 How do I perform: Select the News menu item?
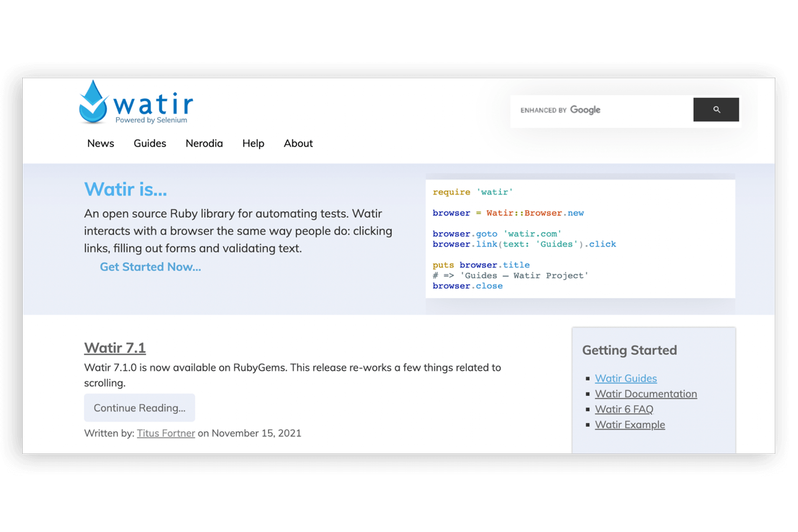point(100,143)
